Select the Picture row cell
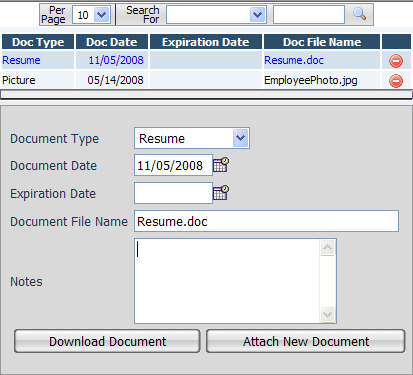 [x=38, y=80]
